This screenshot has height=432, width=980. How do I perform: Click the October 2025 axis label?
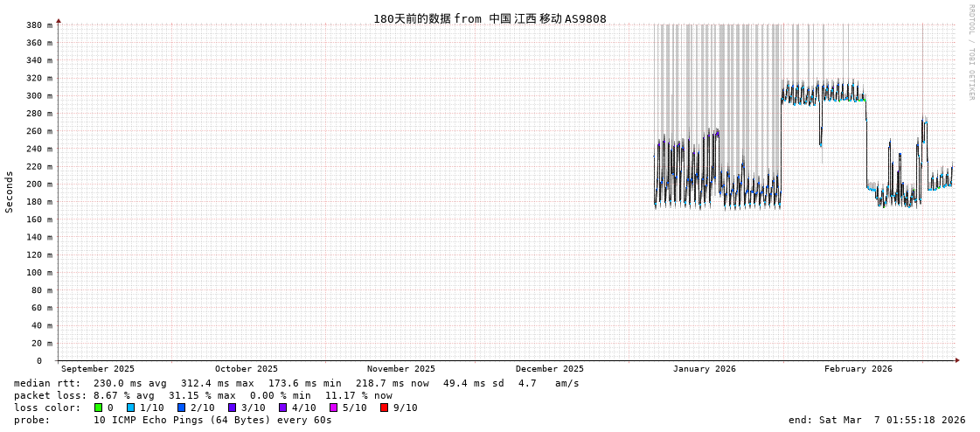pyautogui.click(x=247, y=369)
